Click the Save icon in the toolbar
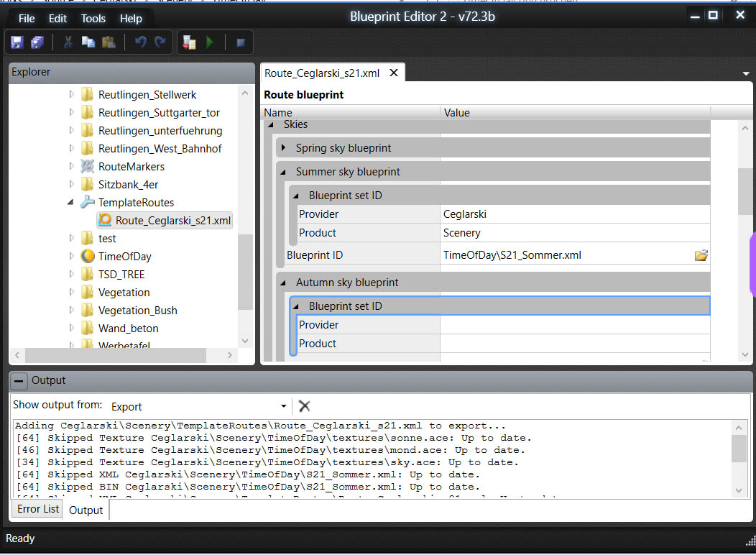 point(17,42)
